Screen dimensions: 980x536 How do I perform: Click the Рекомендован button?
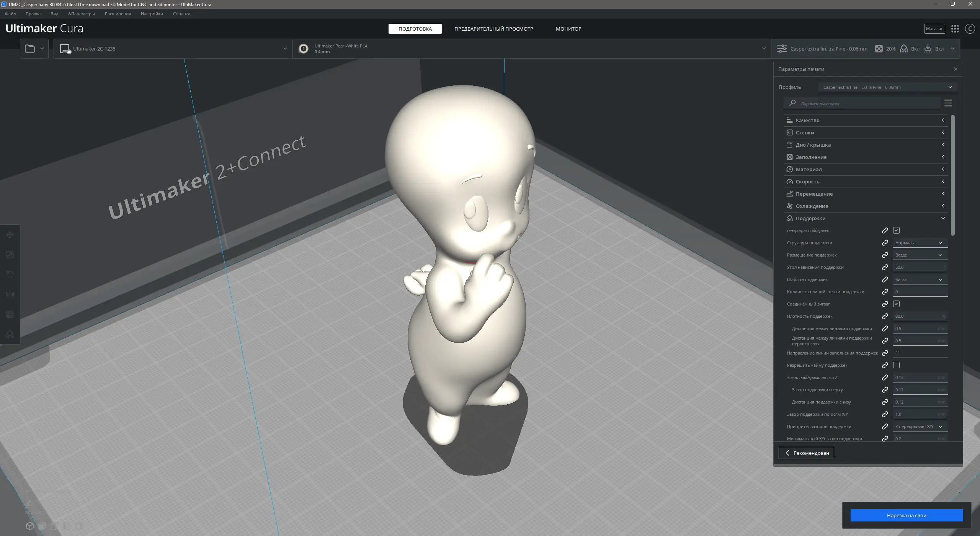(806, 453)
